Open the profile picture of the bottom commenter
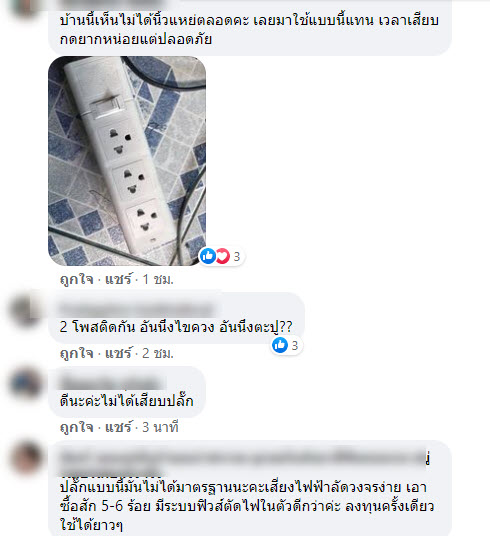Screen dimensions: 490x536 26,458
